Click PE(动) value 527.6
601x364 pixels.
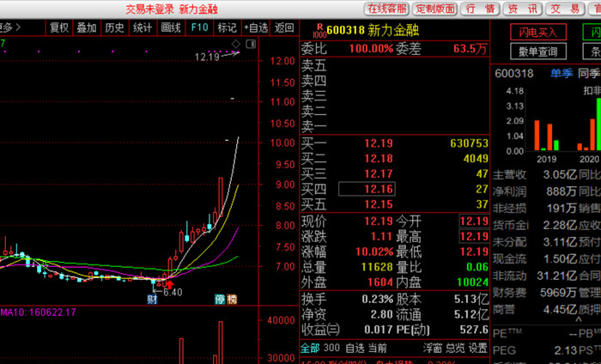474,330
